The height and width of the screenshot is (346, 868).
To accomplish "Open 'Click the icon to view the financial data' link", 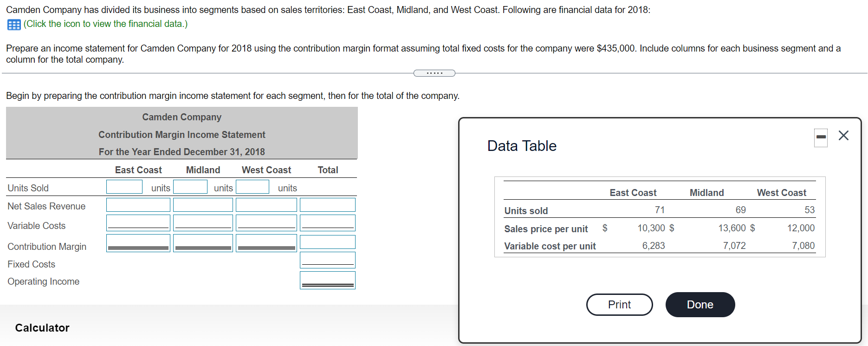I will click(105, 24).
